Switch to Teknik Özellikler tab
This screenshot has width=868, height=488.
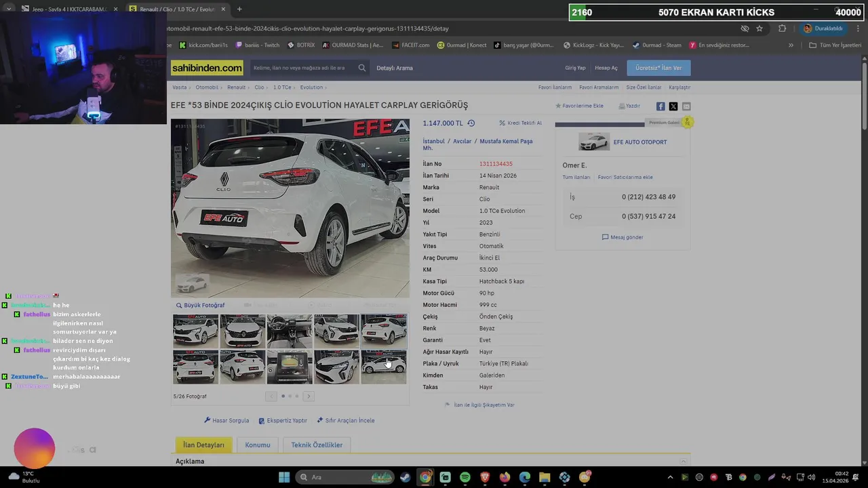317,445
